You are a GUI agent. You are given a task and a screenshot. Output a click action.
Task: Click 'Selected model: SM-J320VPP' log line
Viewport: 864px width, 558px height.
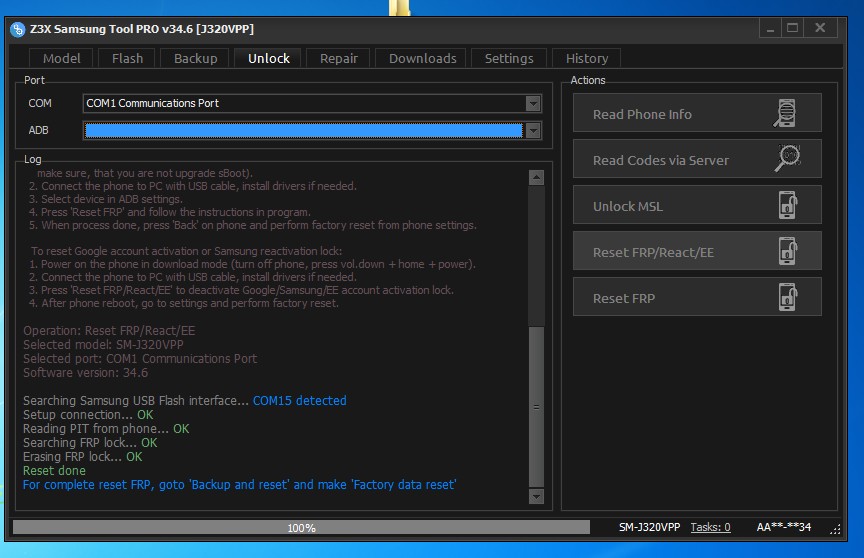tap(103, 345)
